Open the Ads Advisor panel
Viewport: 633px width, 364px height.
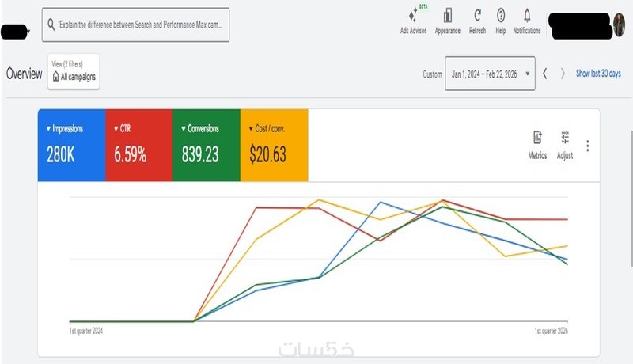click(412, 17)
